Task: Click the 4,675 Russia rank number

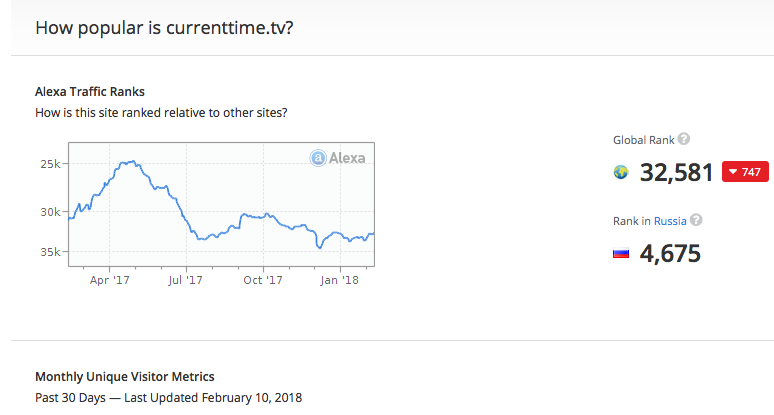Action: (670, 254)
